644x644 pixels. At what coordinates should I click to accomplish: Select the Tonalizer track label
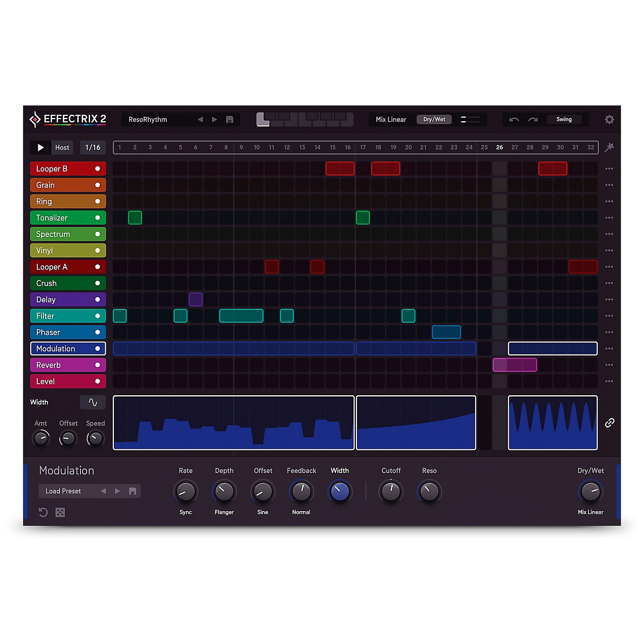[x=52, y=218]
